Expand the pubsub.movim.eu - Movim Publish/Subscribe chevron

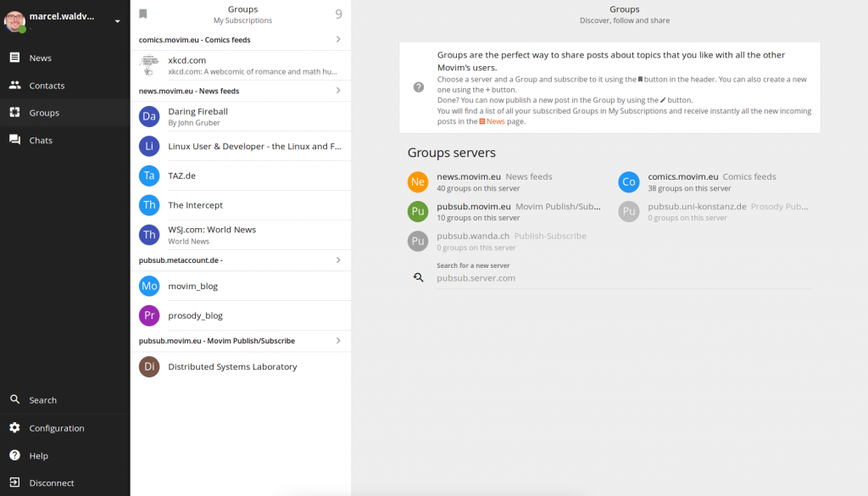coord(338,341)
